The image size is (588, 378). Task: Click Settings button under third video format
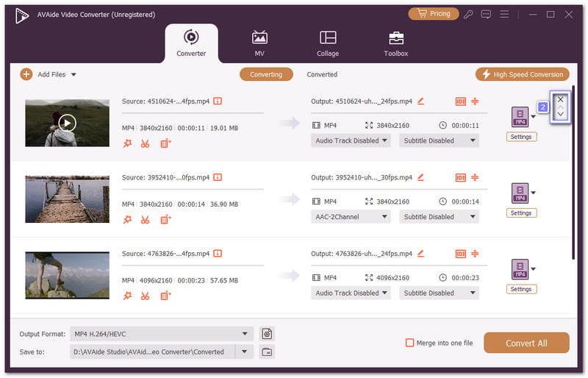pyautogui.click(x=520, y=289)
